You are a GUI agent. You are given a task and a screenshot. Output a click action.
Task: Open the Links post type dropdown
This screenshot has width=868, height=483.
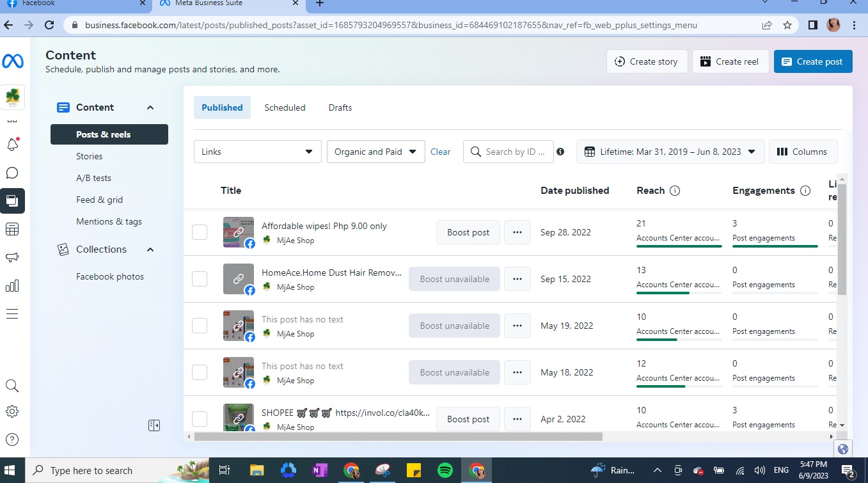(x=258, y=152)
